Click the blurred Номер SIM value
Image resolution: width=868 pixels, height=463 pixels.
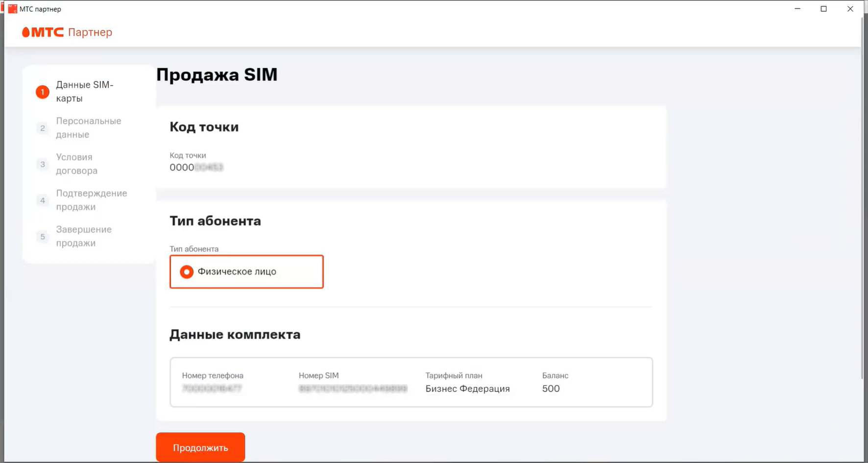tap(353, 389)
